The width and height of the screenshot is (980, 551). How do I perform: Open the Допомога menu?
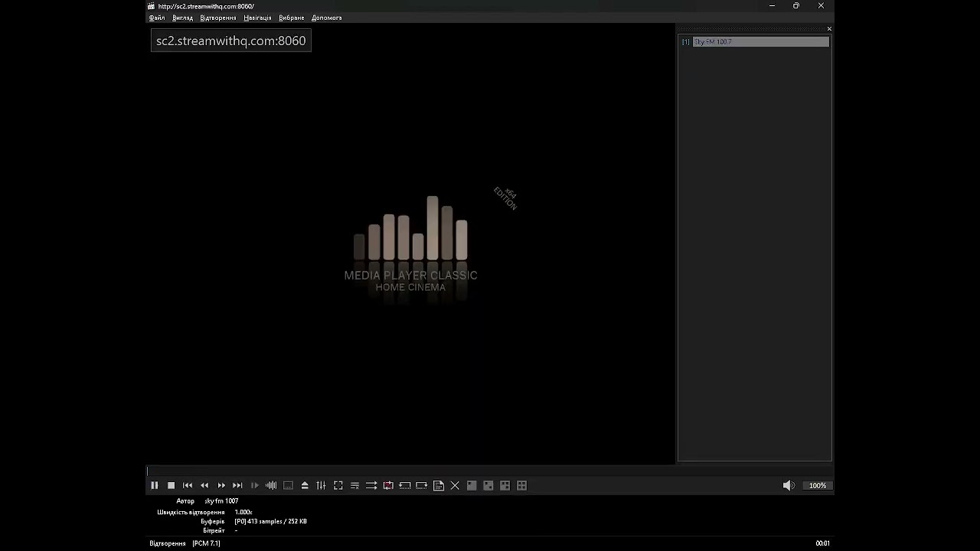pos(327,18)
